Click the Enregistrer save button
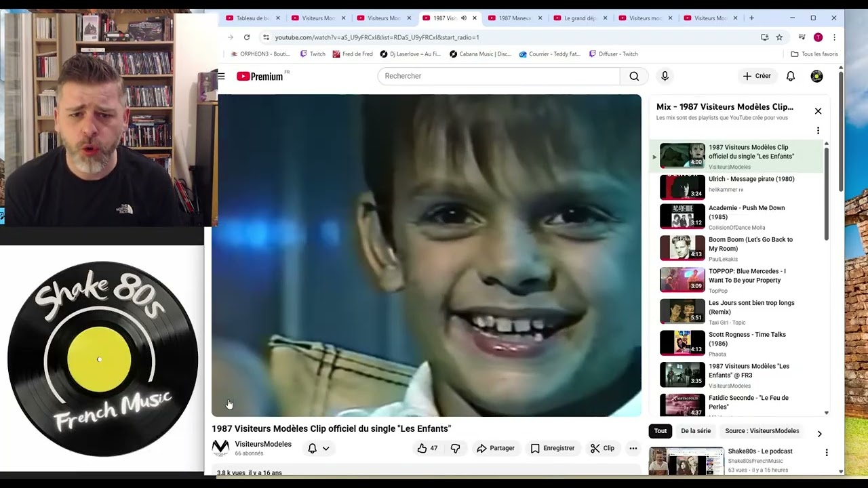The width and height of the screenshot is (868, 488). [553, 448]
